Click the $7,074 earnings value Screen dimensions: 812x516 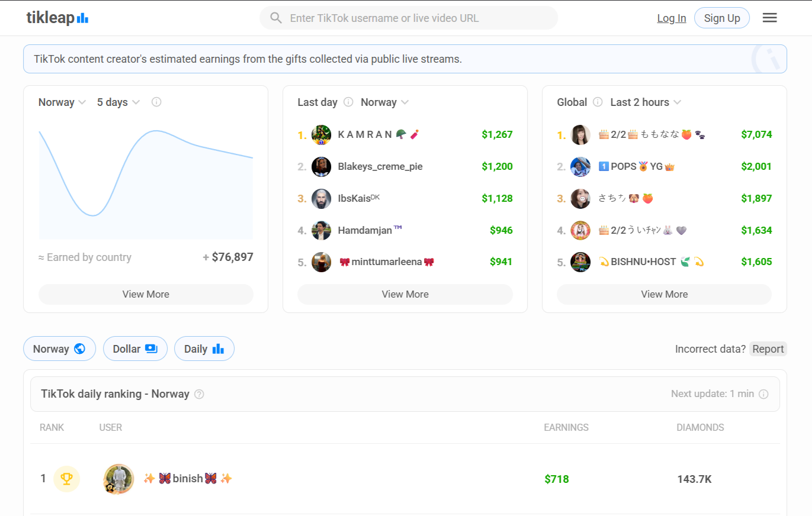pos(756,134)
